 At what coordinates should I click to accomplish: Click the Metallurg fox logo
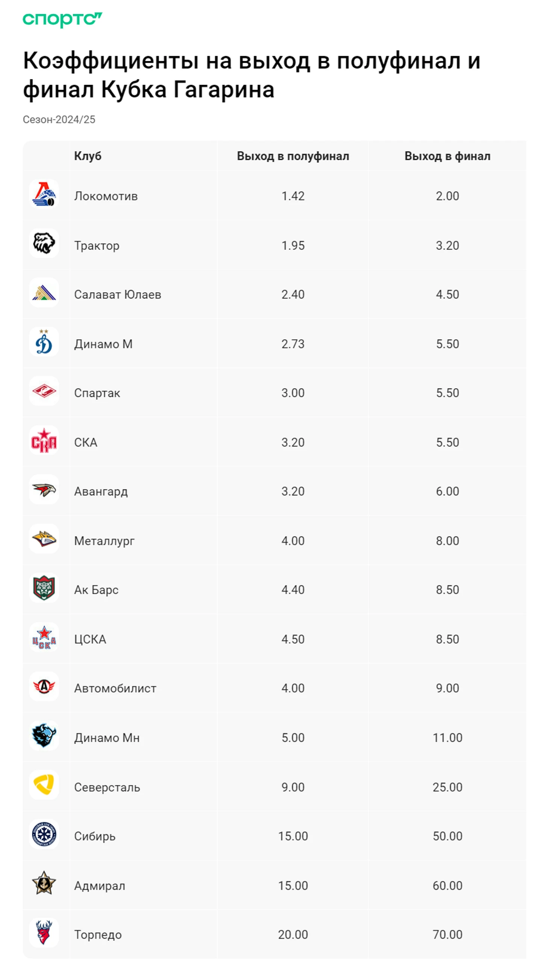44,539
